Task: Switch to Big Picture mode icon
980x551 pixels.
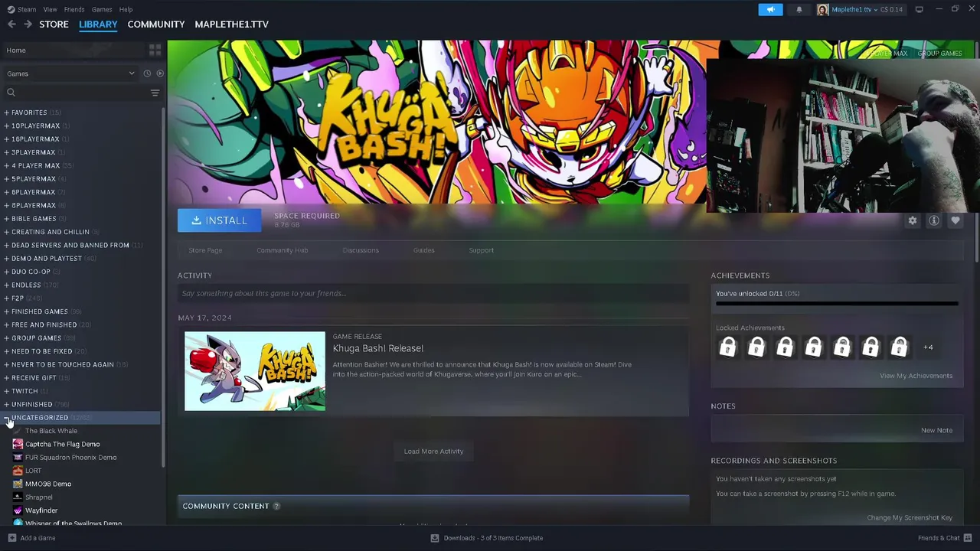Action: [x=919, y=9]
